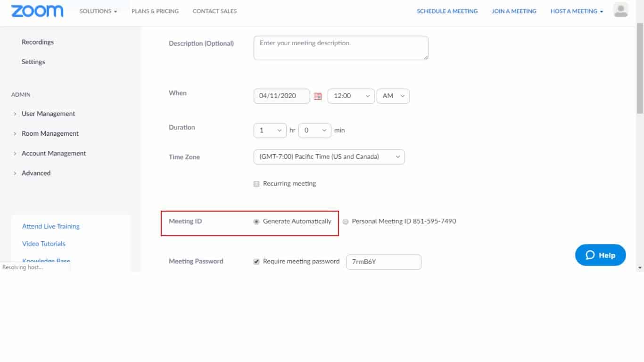Open the Solutions menu
Viewport: 644px width, 362px height.
point(98,11)
